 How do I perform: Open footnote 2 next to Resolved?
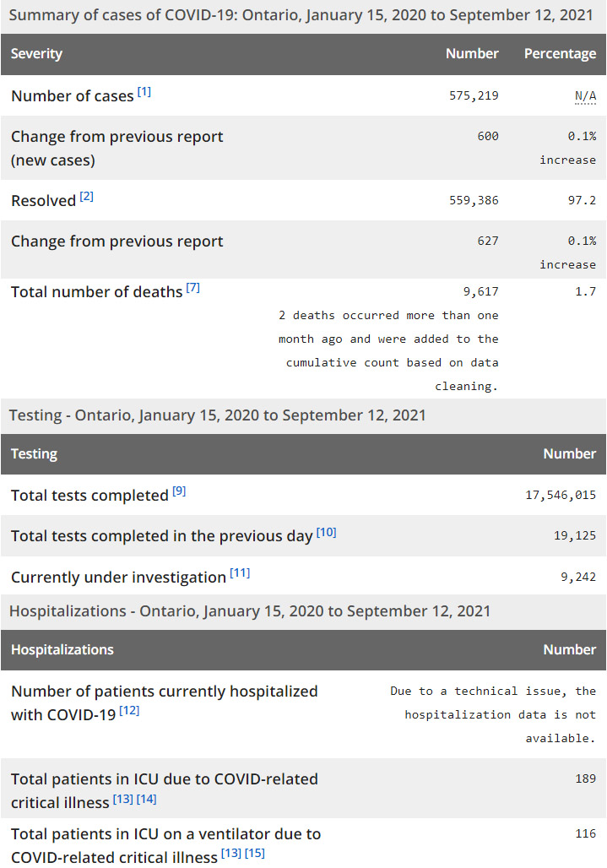pyautogui.click(x=87, y=197)
